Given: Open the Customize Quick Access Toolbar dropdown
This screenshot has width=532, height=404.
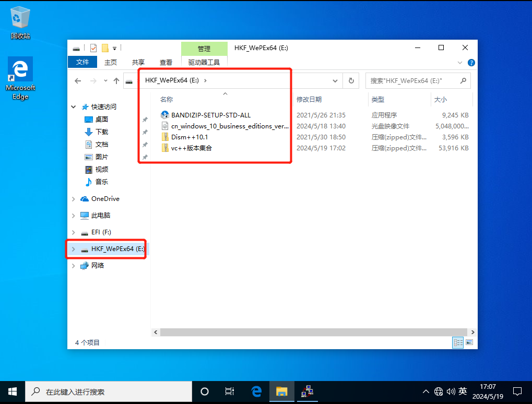Looking at the screenshot, I should pos(115,49).
